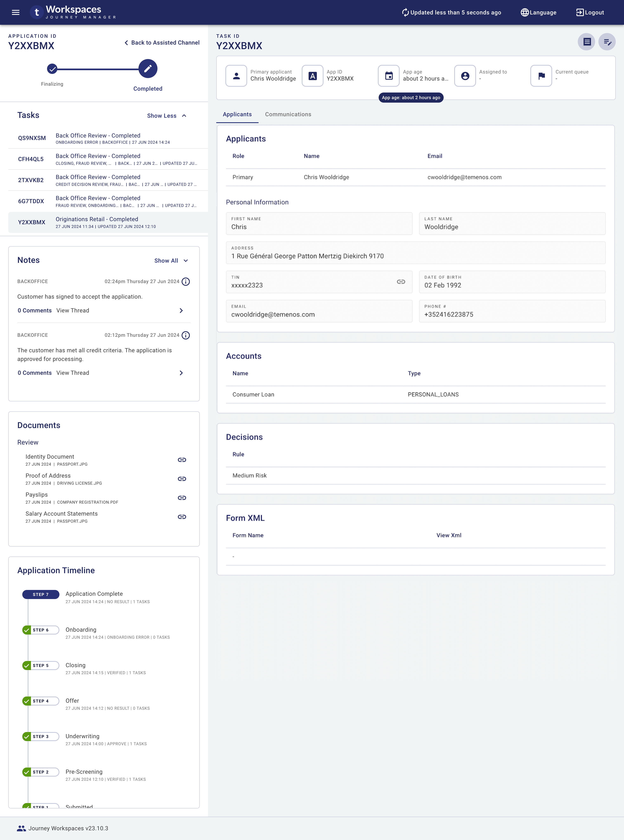Viewport: 624px width, 840px height.
Task: Switch to the Communications tab
Action: point(288,114)
